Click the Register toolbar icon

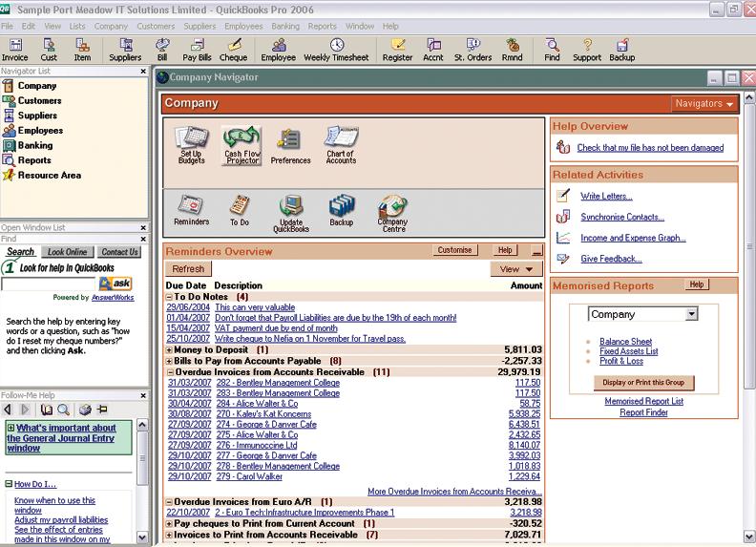pos(397,51)
